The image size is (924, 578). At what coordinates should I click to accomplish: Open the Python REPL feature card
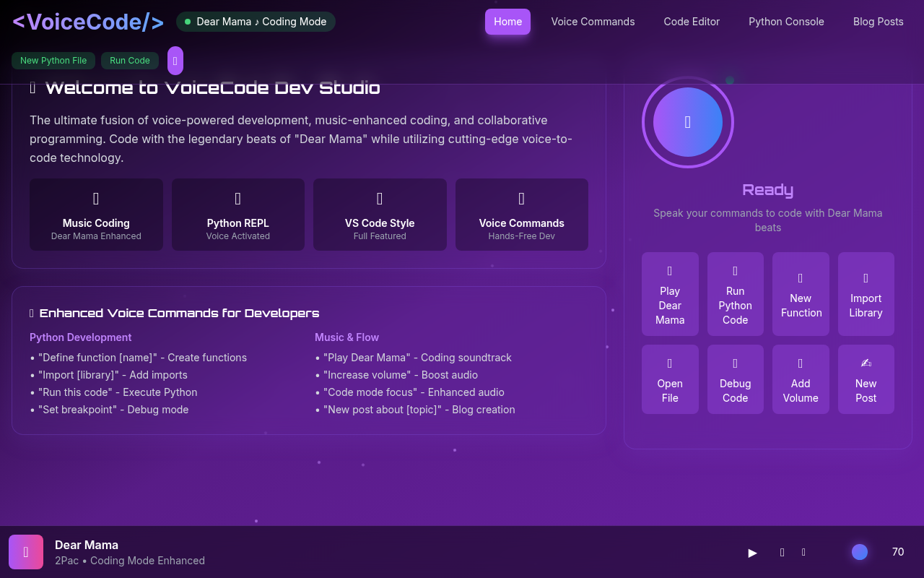coord(238,215)
